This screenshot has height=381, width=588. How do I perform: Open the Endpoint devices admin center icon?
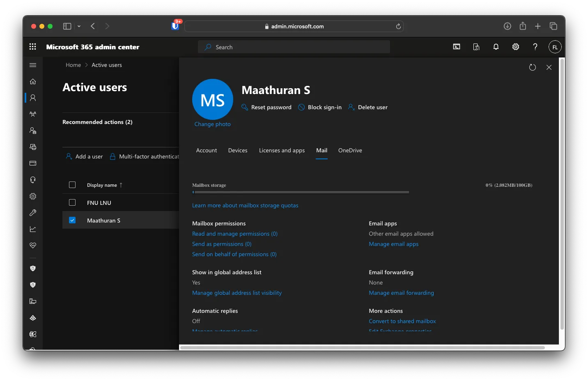[33, 301]
